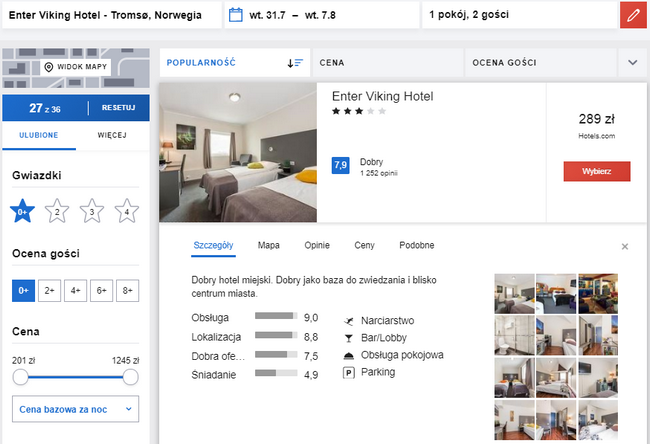
Task: Open map view with the pin icon
Action: [49, 67]
